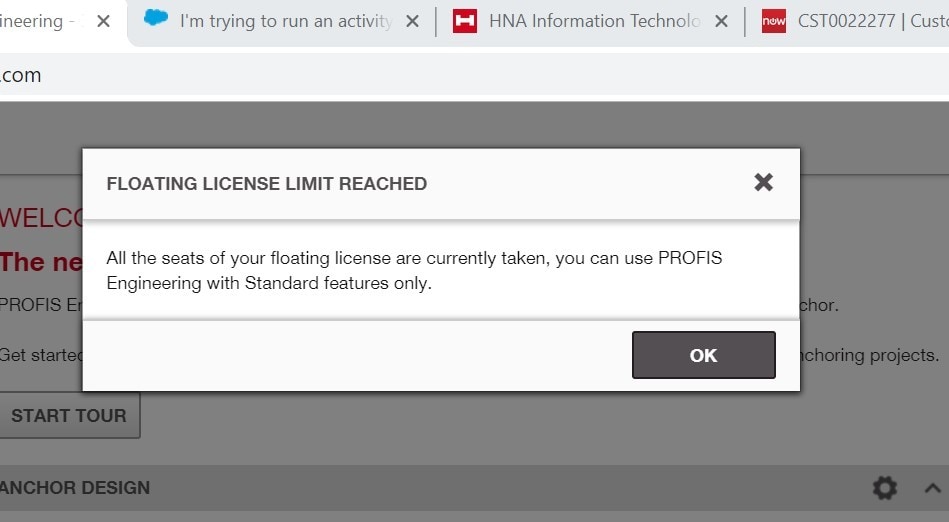Viewport: 949px width, 522px height.
Task: Close the PROFIS Engineering browser tab
Action: coord(103,22)
